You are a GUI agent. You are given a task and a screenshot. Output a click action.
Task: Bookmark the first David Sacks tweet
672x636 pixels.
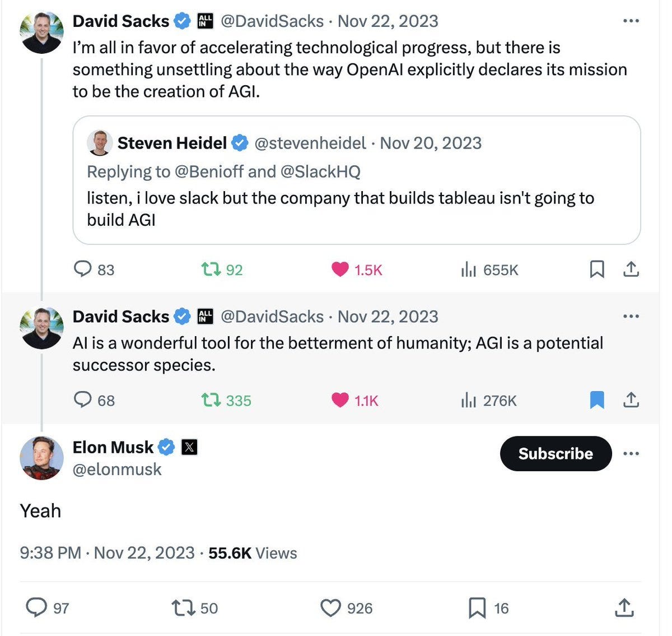pyautogui.click(x=597, y=270)
